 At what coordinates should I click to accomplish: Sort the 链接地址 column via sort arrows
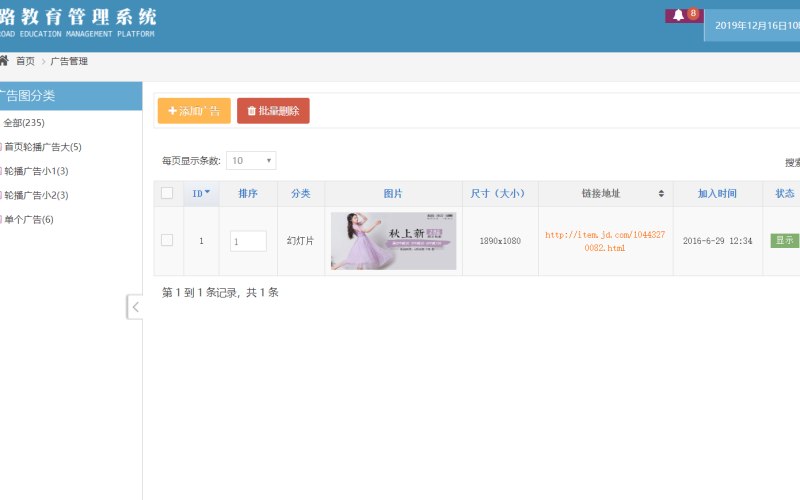(661, 193)
